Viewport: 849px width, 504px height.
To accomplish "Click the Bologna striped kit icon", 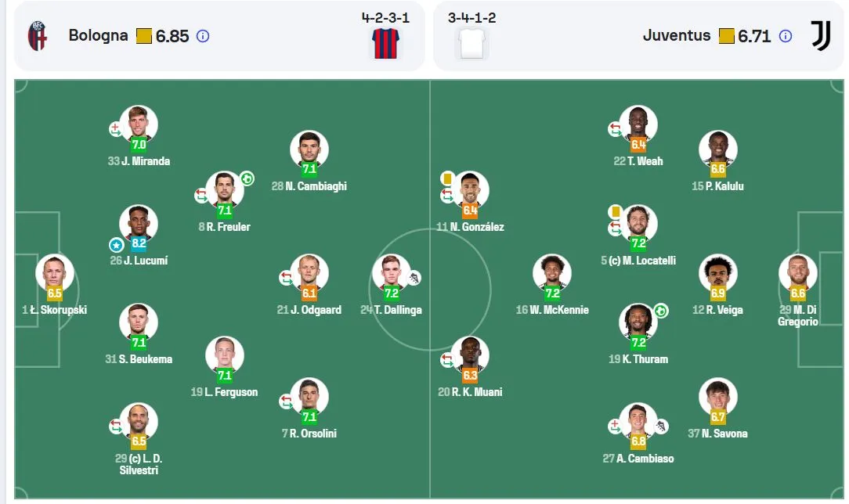I will (x=385, y=43).
